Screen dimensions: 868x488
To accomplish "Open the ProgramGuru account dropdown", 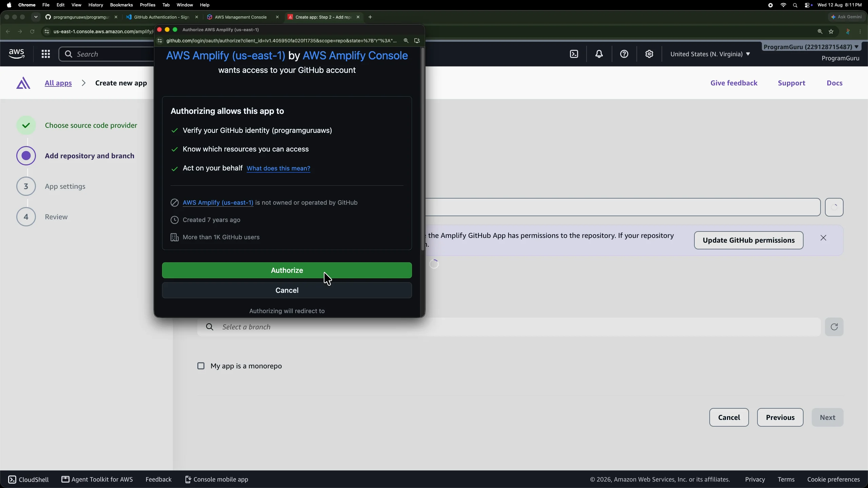I will pos(811,47).
